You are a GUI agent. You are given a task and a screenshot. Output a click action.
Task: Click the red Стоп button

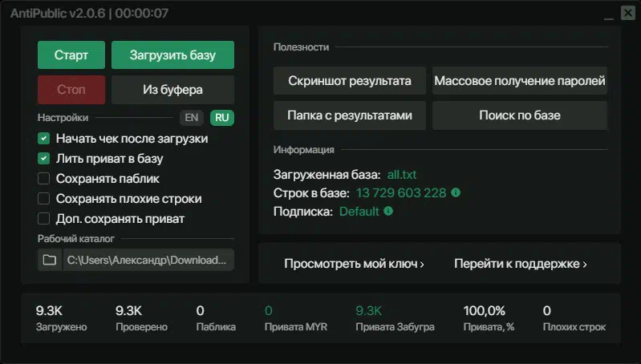(x=71, y=90)
